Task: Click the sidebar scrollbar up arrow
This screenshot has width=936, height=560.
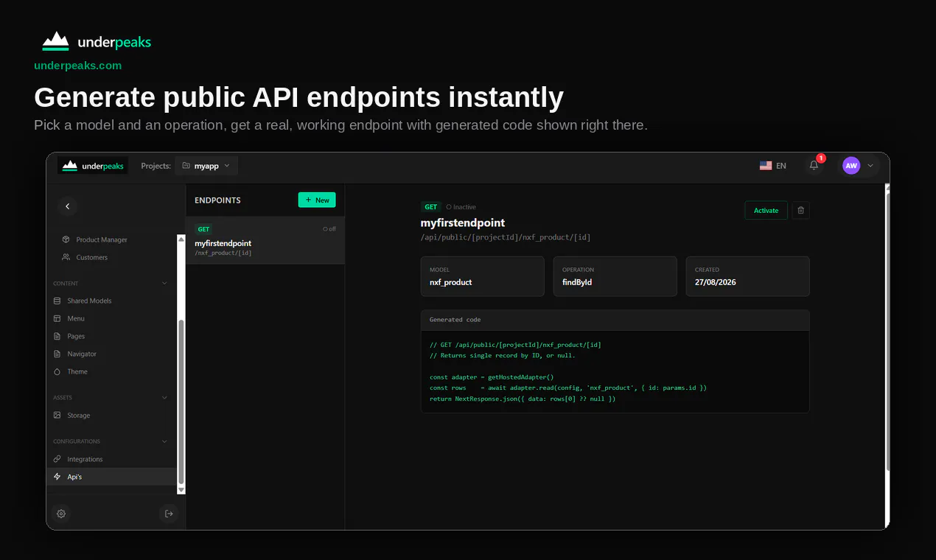Action: pos(181,239)
